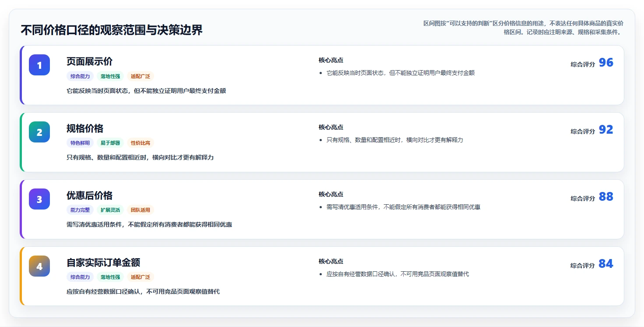
Task: Click 综合评分 label beside score 96
Action: (583, 64)
